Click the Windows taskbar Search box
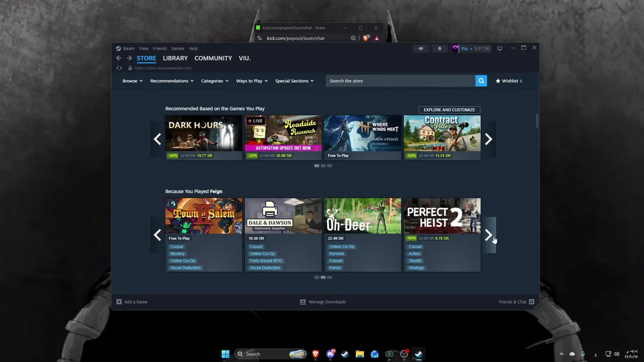This screenshot has height=362, width=644. coord(271,354)
